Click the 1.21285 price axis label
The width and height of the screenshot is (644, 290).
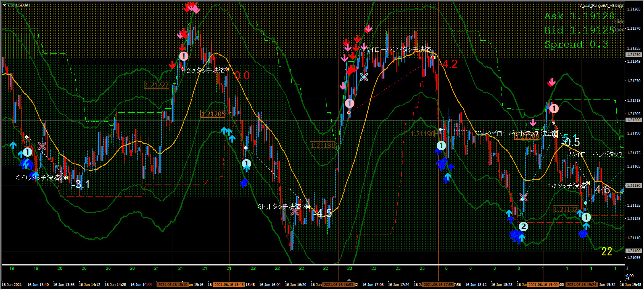click(x=634, y=9)
